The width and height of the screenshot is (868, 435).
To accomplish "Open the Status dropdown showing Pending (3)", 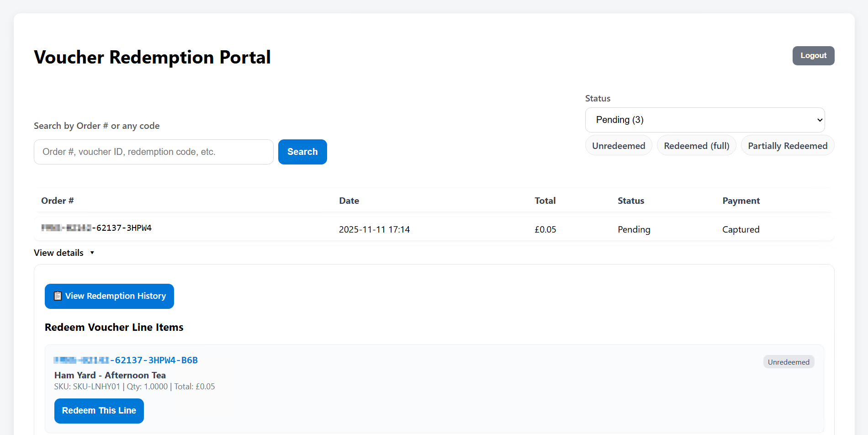I will pos(704,120).
